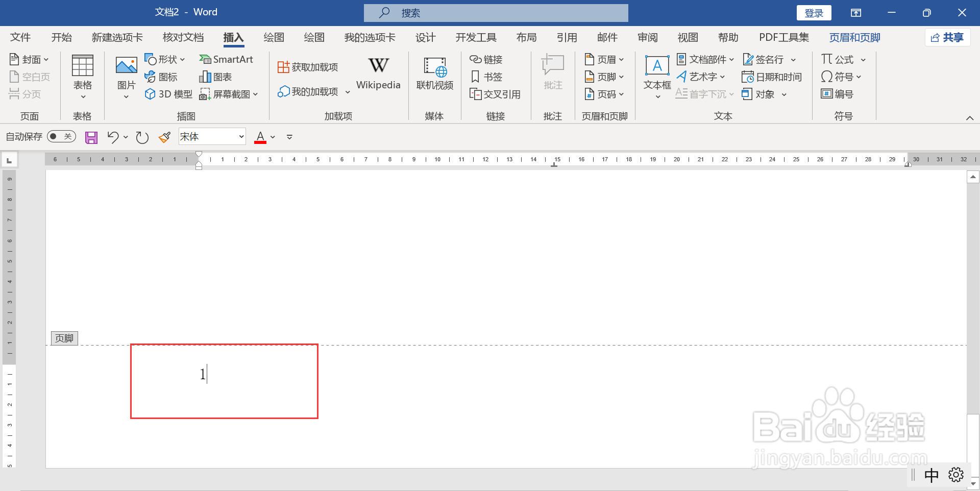Switch to the 布局 layout tab
This screenshot has width=980, height=491.
coord(526,38)
